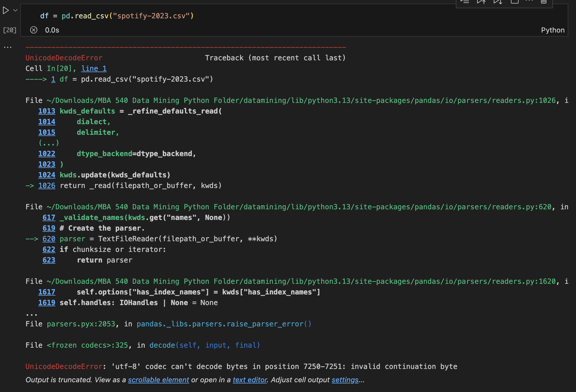Open the kernel language picker labeled Python
This screenshot has height=392, width=576.
tap(553, 30)
